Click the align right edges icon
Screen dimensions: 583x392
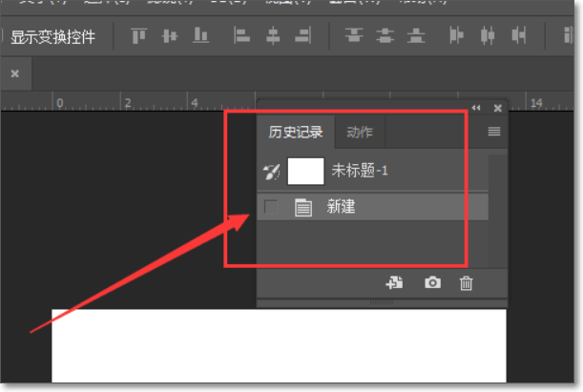click(303, 35)
